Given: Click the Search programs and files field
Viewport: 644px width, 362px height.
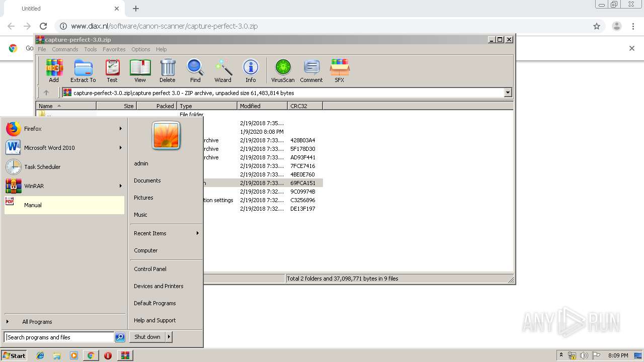Looking at the screenshot, I should point(59,337).
